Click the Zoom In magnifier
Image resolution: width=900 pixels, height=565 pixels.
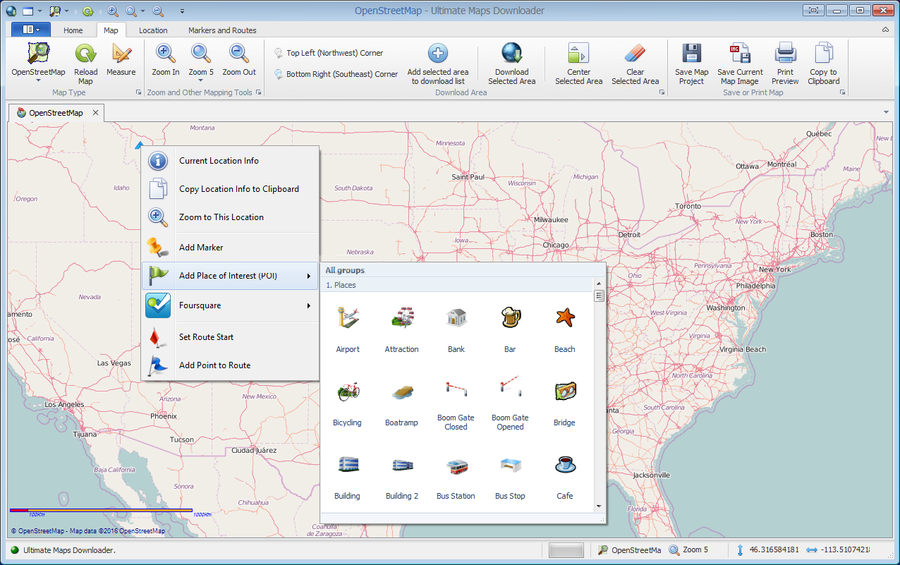tap(166, 54)
